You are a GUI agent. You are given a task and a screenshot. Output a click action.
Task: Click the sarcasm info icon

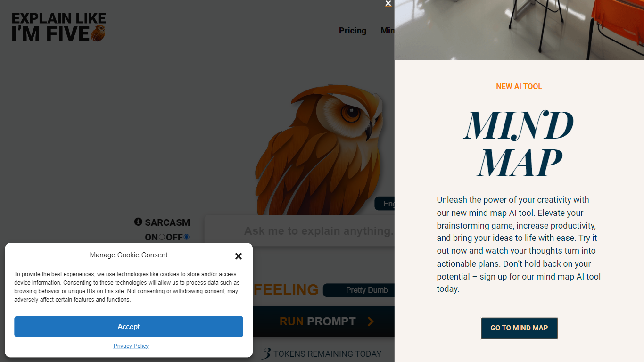[138, 222]
